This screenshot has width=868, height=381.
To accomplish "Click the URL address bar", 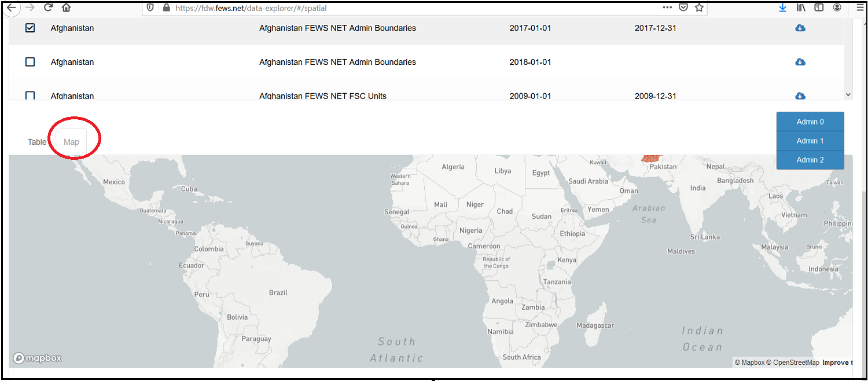I will [x=405, y=8].
